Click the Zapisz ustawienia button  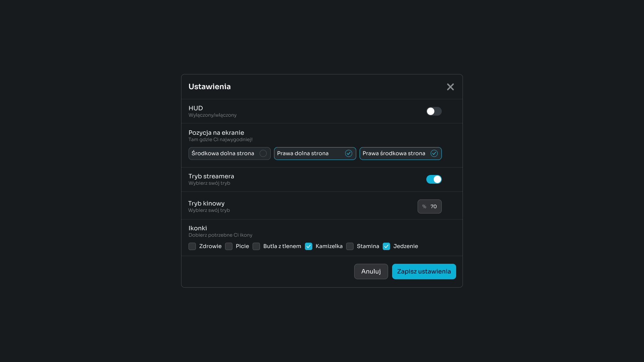pos(424,271)
